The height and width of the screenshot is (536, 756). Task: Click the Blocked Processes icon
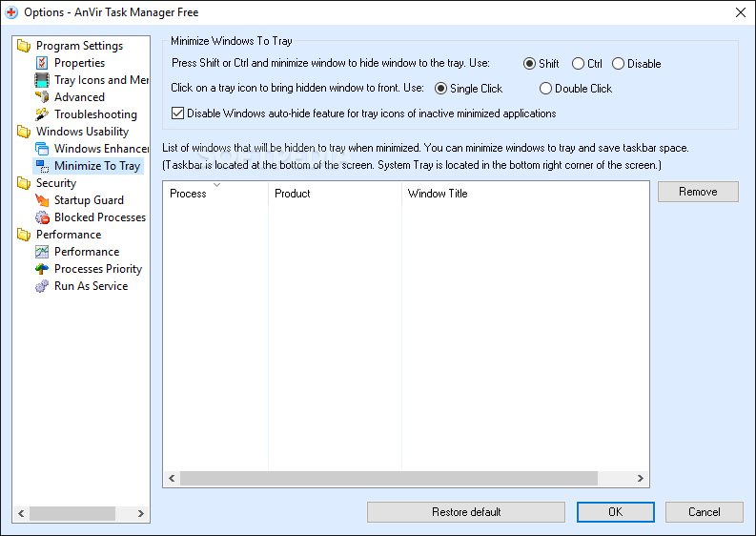[42, 217]
